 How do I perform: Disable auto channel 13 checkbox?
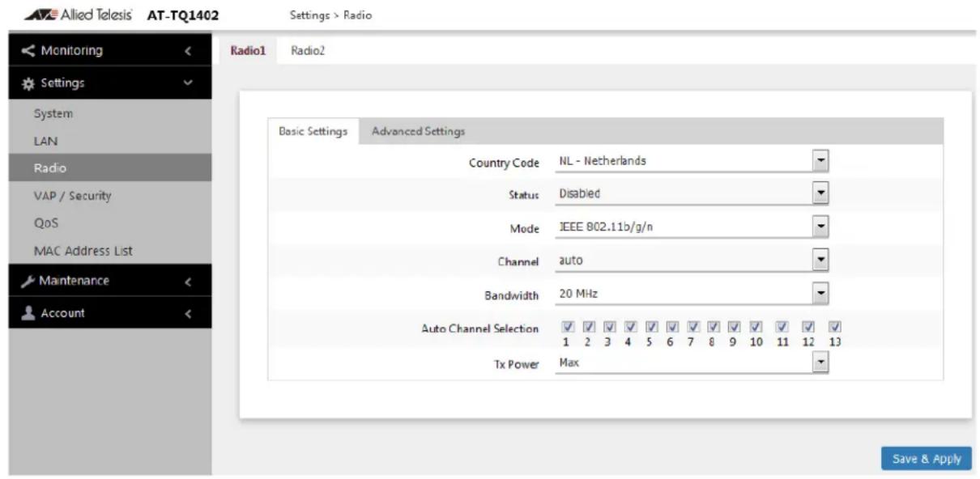pos(836,328)
